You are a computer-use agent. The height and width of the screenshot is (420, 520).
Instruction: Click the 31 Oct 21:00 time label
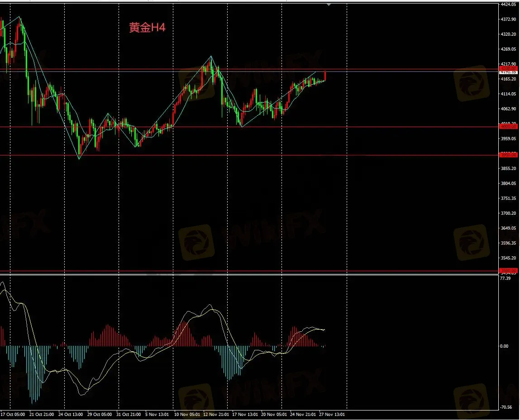click(129, 415)
